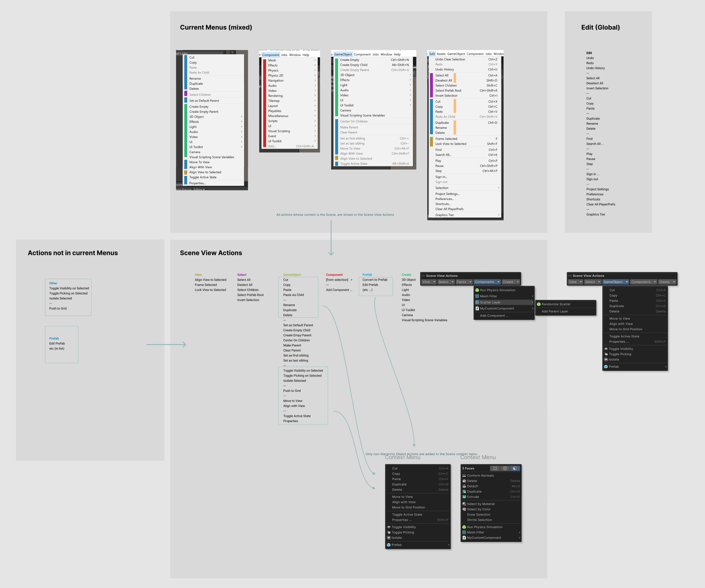The image size is (705, 588).
Task: Click the blue Prefab cube icon in GameObject dropdown
Action: (x=606, y=367)
